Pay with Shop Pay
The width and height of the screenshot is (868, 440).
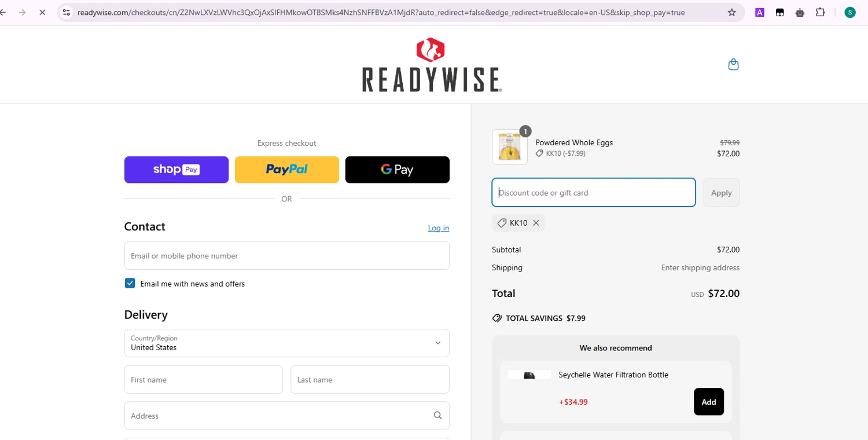[176, 170]
